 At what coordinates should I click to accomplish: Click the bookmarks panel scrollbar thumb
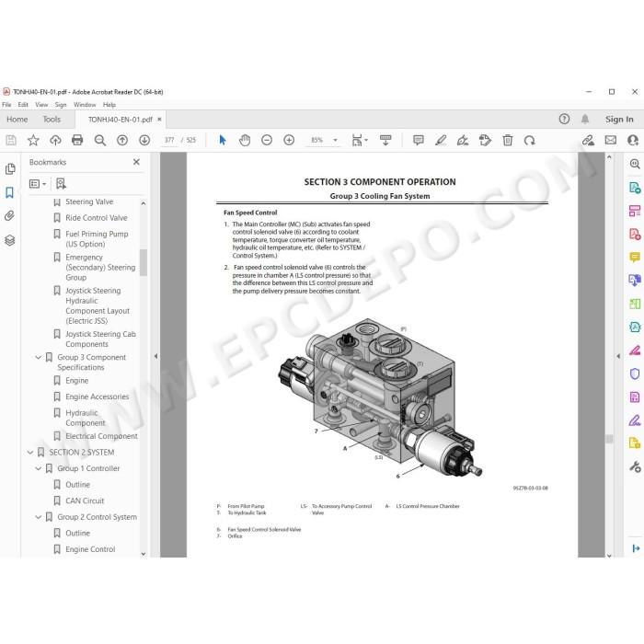point(144,262)
